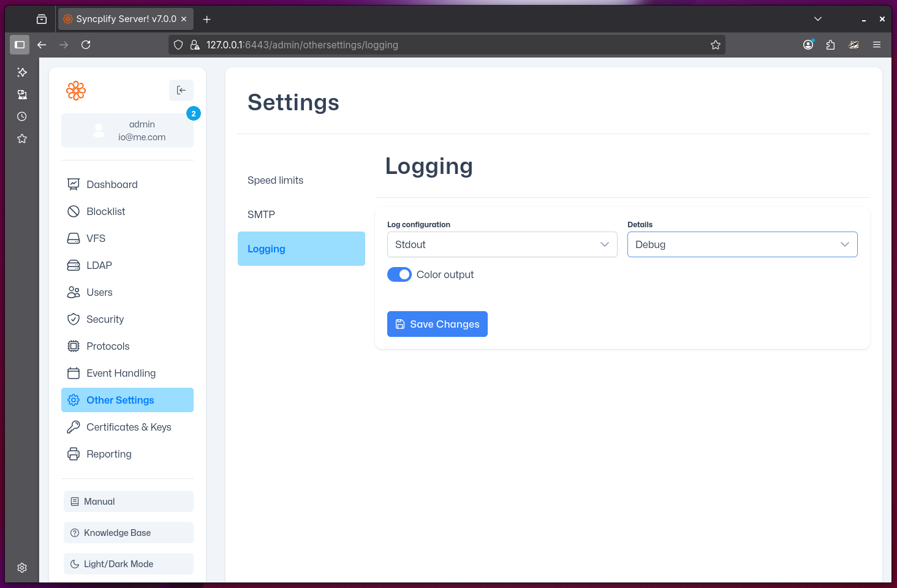Toggle the collapse sidebar arrow button

coord(181,90)
